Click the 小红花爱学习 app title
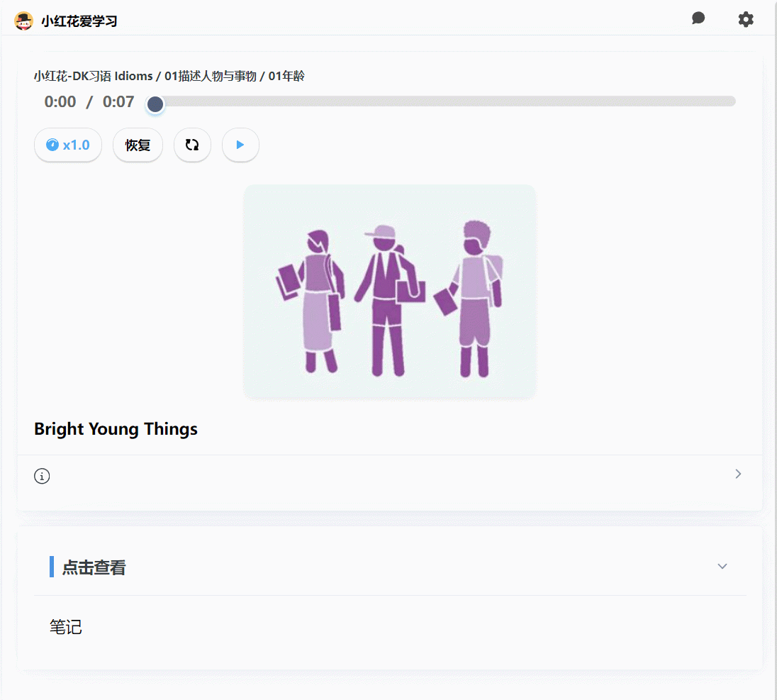The width and height of the screenshot is (777, 700). 79,21
